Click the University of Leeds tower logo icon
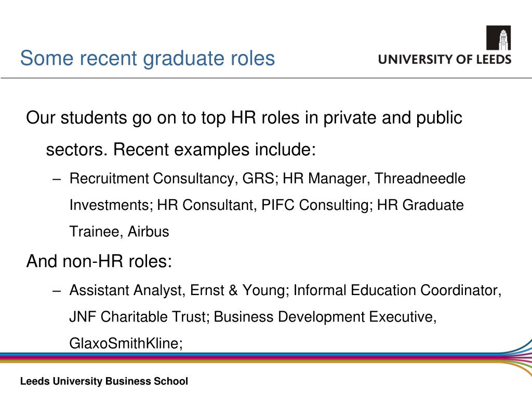 (498, 37)
